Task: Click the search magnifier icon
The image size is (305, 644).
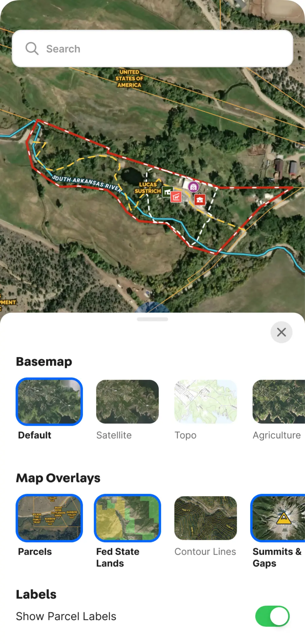Action: (x=32, y=48)
